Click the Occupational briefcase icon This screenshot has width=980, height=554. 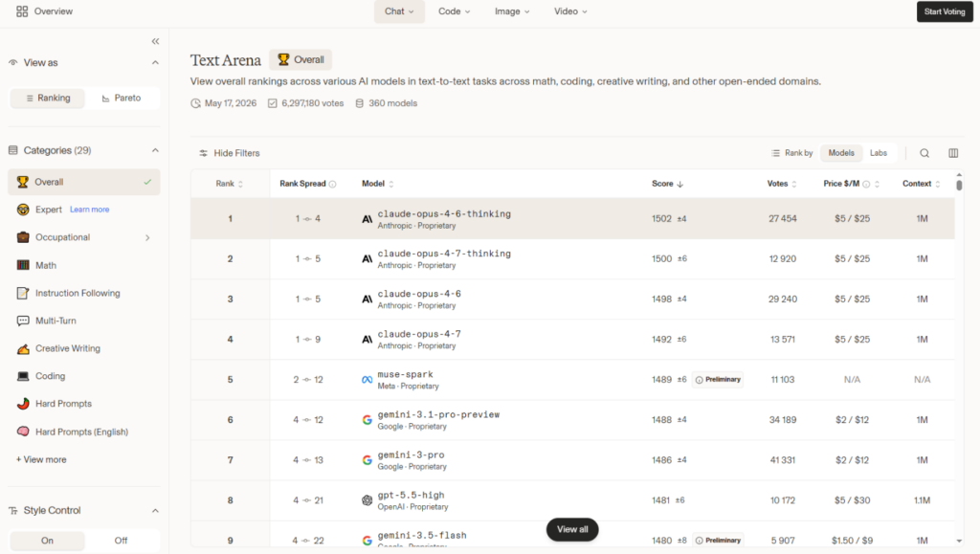point(23,237)
